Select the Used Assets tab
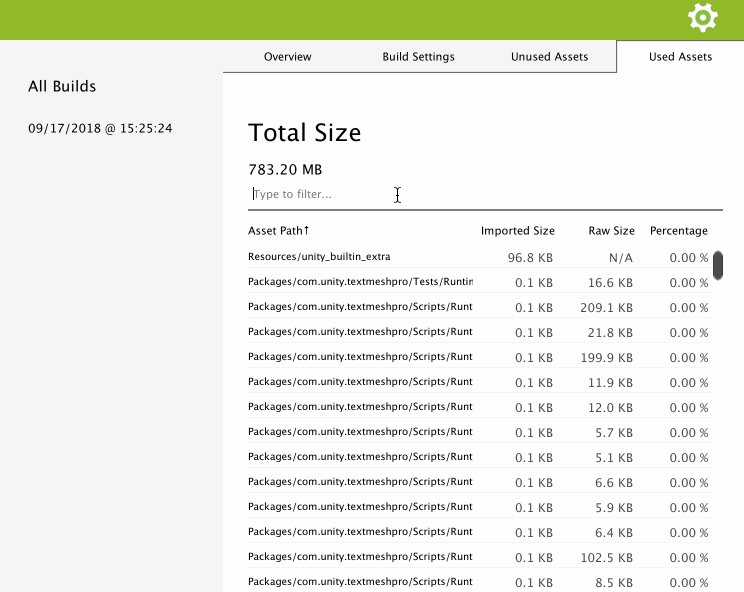 point(680,57)
